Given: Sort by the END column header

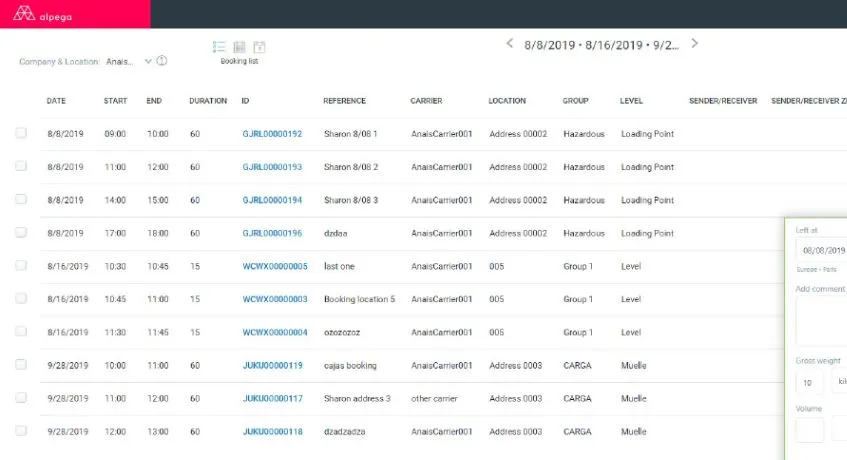Looking at the screenshot, I should (154, 101).
